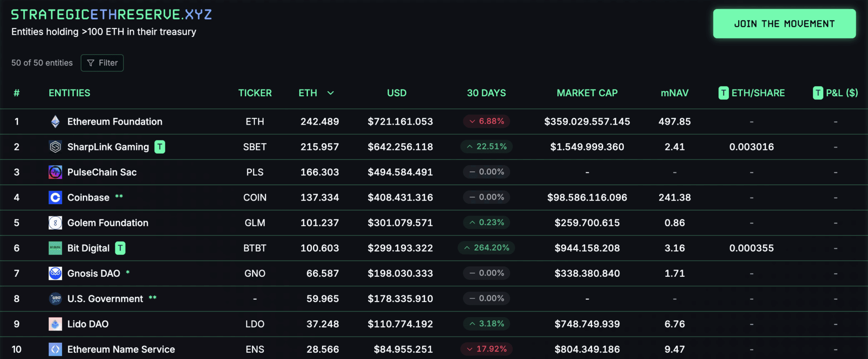The width and height of the screenshot is (868, 359).
Task: Sort by the TICKER column header
Action: (x=255, y=93)
